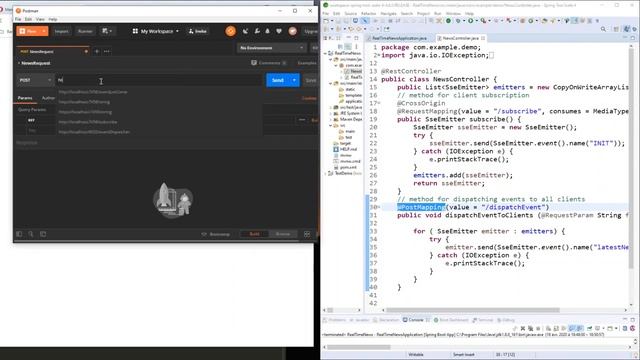
Task: Open the console icon in Postman bottom bar
Action: coord(43,234)
